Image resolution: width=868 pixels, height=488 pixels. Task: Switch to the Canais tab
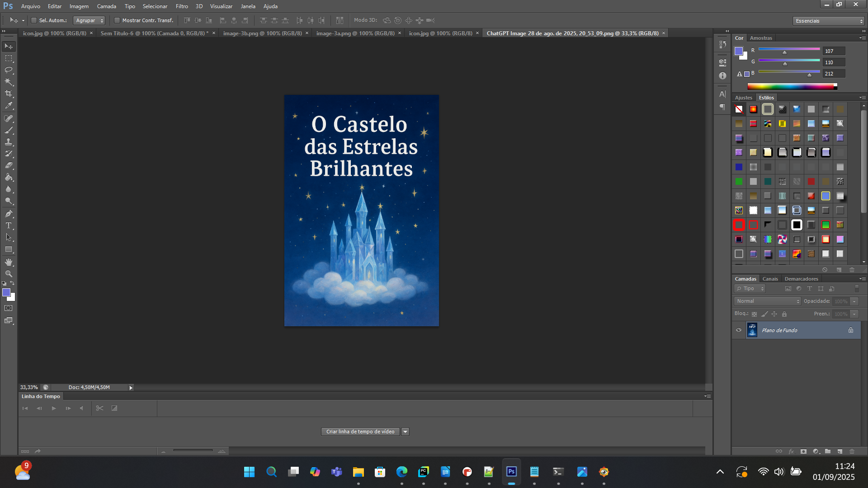click(x=770, y=279)
